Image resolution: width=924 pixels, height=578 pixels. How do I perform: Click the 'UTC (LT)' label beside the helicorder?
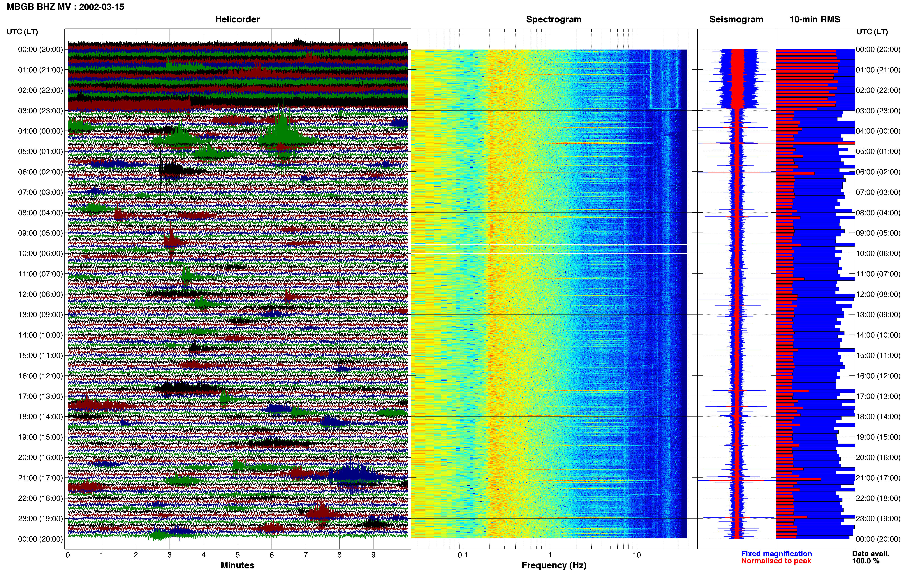click(x=22, y=32)
